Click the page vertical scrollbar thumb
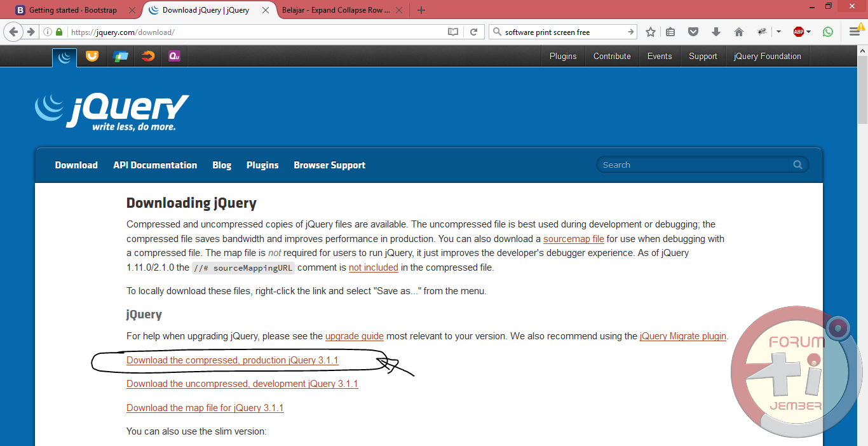The image size is (868, 446). point(862,90)
